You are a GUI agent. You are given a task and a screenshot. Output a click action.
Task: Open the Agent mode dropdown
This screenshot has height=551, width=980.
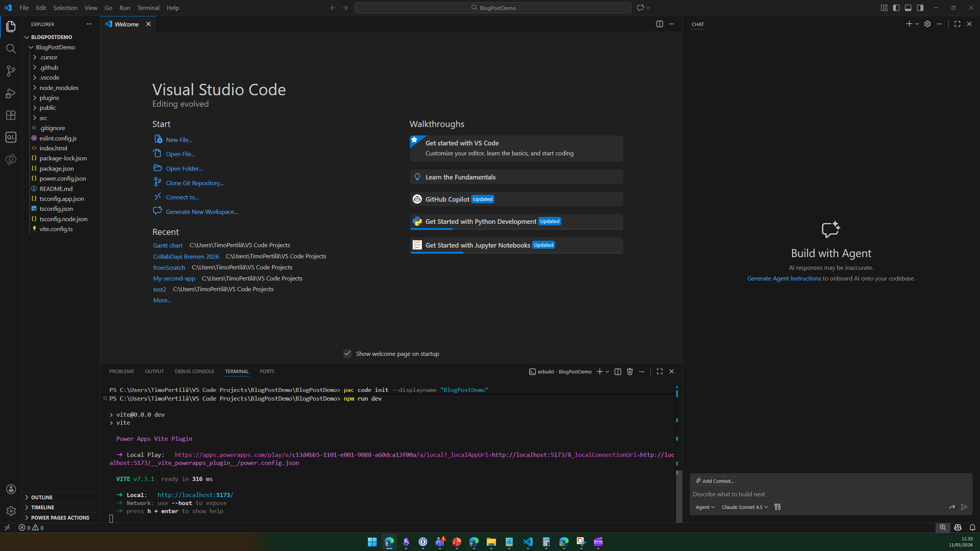point(705,507)
